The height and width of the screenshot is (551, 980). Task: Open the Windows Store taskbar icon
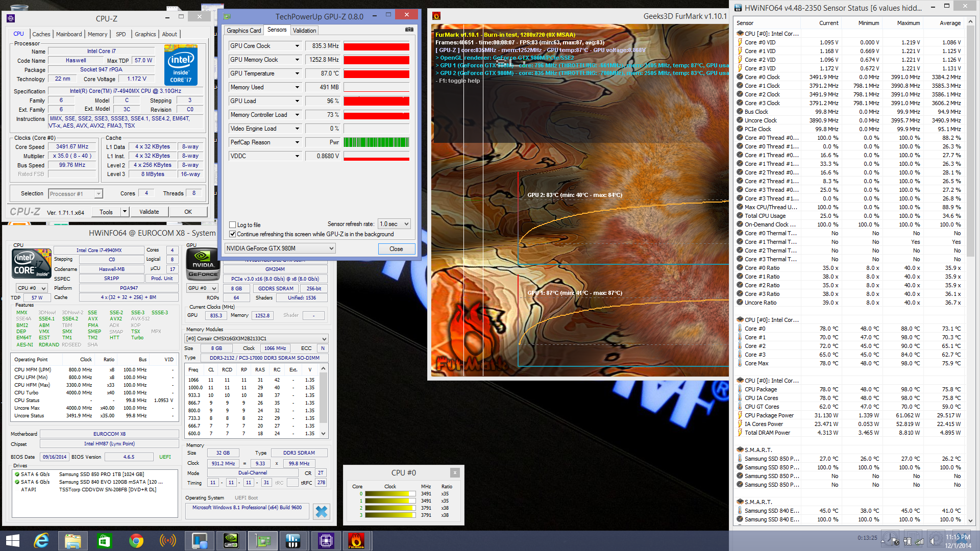click(x=105, y=540)
